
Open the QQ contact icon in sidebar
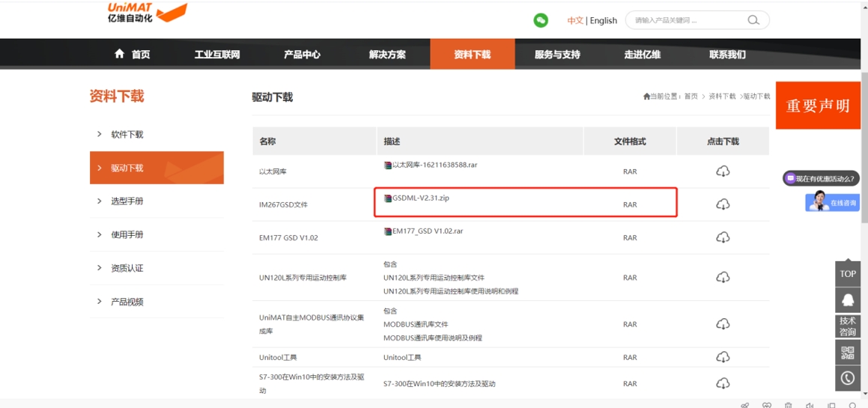pos(848,299)
